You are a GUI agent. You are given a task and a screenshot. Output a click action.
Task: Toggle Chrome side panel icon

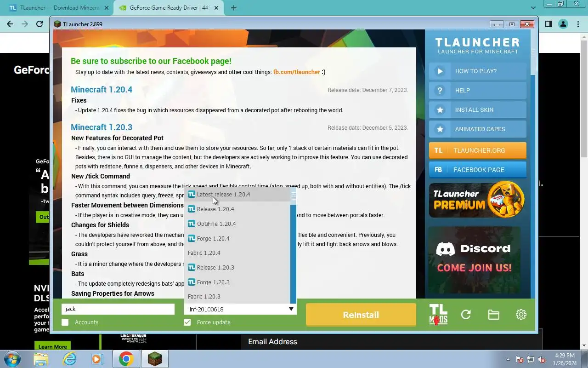pyautogui.click(x=548, y=24)
